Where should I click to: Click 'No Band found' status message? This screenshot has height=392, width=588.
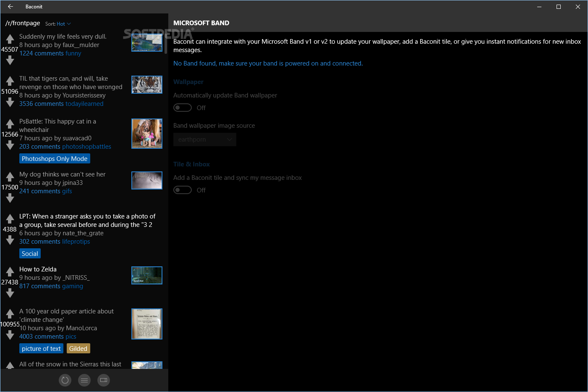(x=268, y=63)
